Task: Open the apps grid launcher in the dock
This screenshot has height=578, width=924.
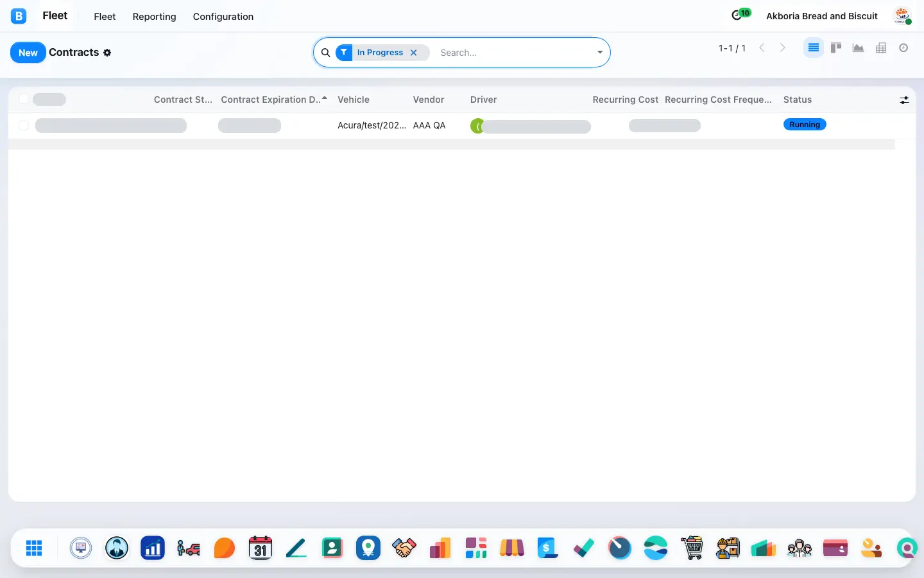Action: [34, 548]
